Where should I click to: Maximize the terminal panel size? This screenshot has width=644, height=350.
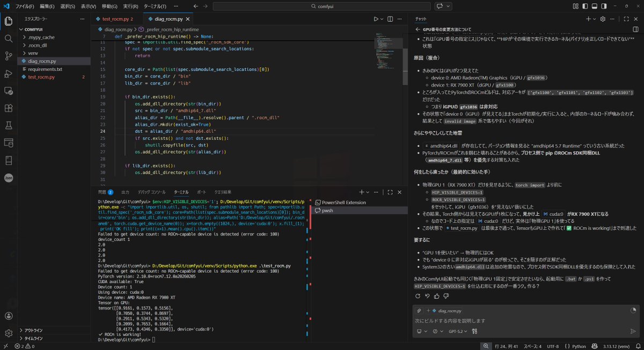390,192
